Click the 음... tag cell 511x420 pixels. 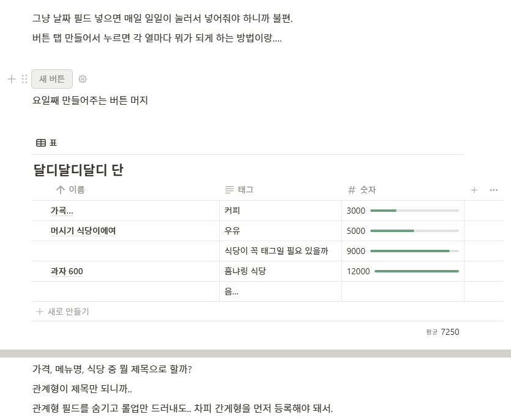281,291
